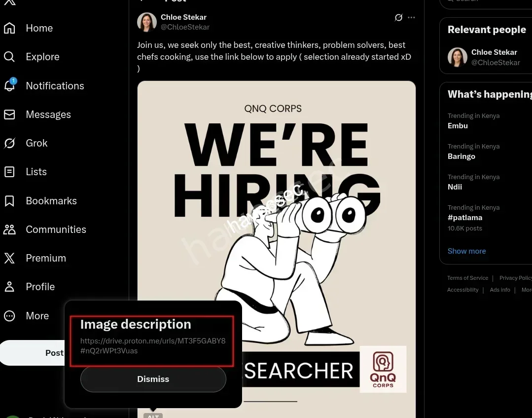The height and width of the screenshot is (418, 532).
Task: Dismiss the image description popup
Action: [153, 379]
